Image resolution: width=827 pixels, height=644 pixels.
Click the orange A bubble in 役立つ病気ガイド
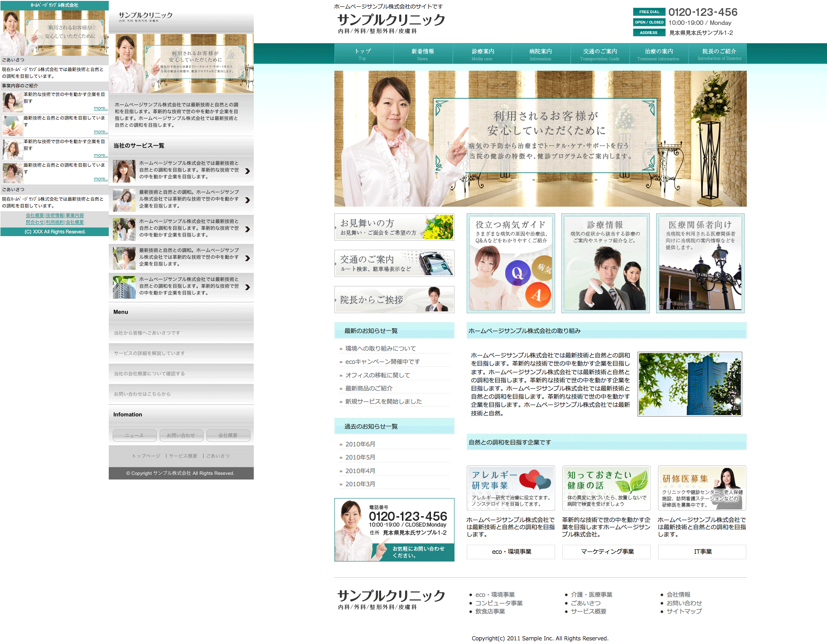pos(537,295)
